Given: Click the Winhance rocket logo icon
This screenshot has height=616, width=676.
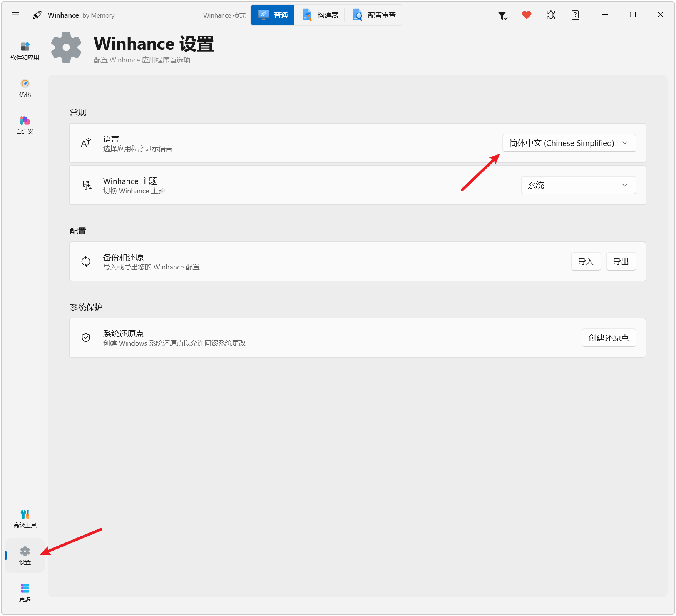Looking at the screenshot, I should click(37, 15).
